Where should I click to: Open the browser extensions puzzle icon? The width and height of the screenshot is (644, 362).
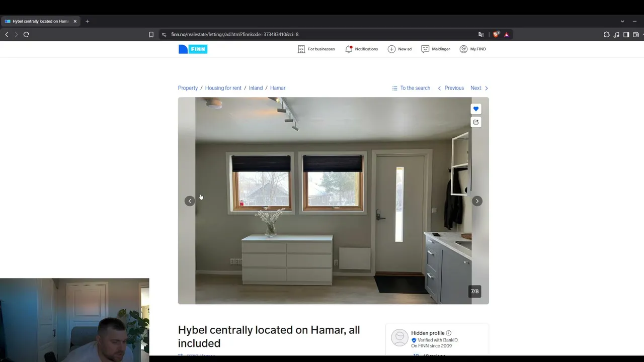(607, 34)
